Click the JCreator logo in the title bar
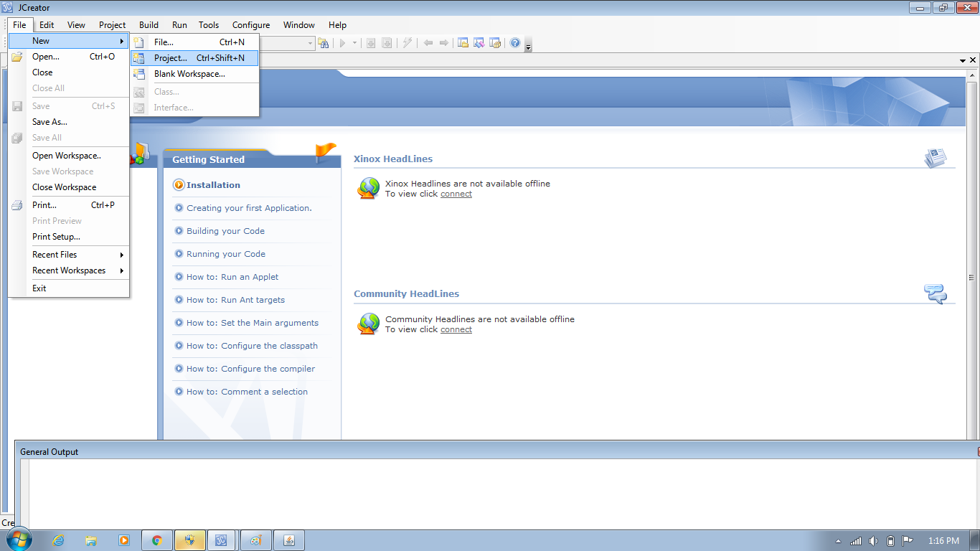This screenshot has width=980, height=551. [9, 7]
